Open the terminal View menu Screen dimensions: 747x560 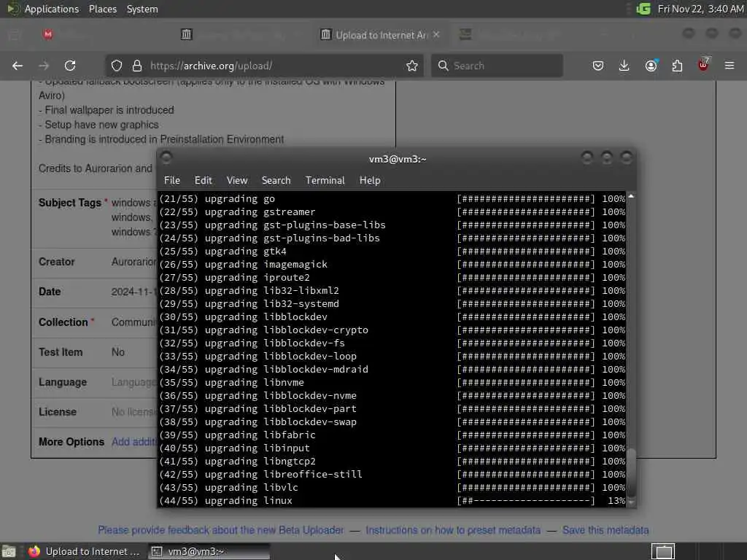(x=237, y=181)
